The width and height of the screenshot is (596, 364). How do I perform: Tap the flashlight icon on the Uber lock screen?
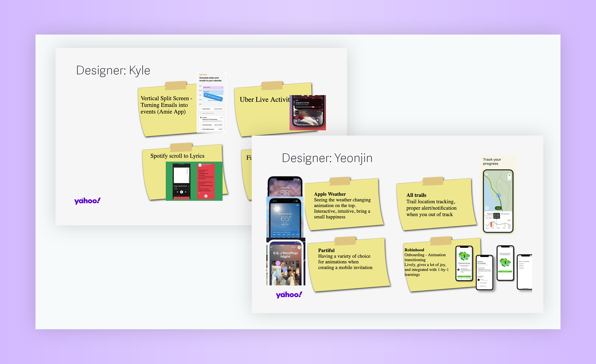pyautogui.click(x=299, y=120)
